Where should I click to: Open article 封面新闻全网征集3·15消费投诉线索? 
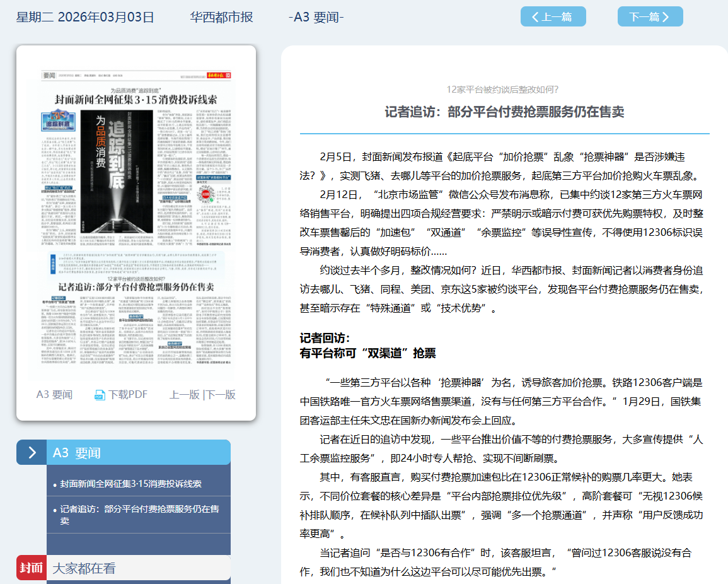tap(131, 484)
